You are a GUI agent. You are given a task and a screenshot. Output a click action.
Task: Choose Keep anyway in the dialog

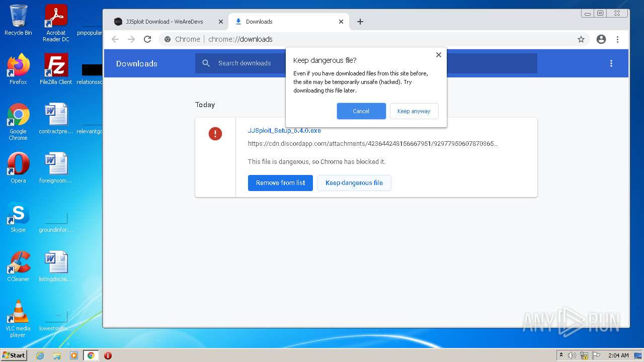tap(414, 111)
